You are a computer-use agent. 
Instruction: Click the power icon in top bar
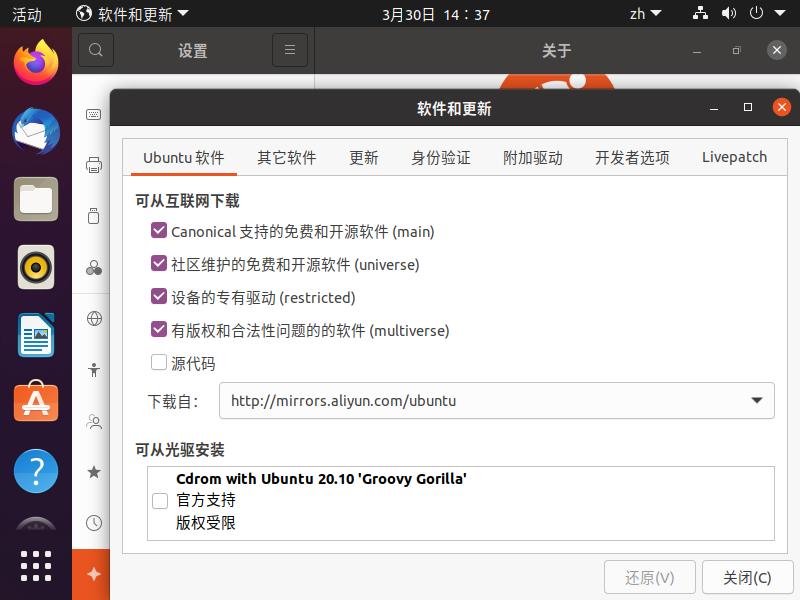(756, 13)
